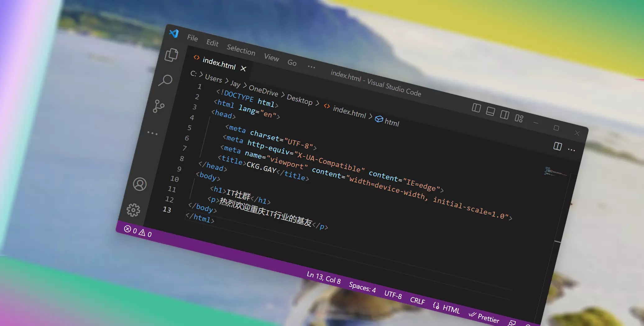Click the errors and warnings indicator

(138, 231)
